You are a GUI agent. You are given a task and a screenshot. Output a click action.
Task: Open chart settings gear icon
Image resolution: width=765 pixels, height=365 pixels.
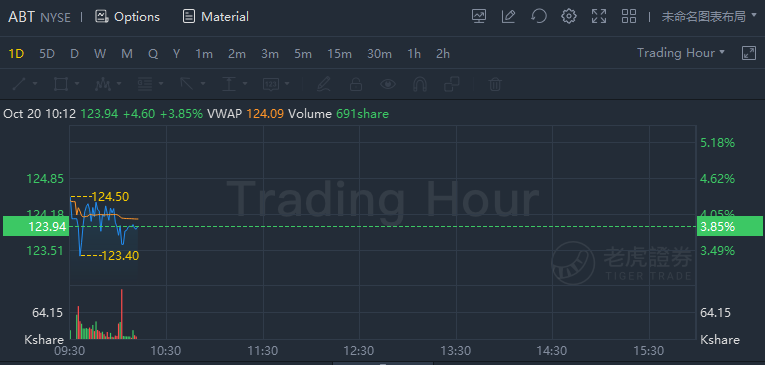(x=568, y=17)
